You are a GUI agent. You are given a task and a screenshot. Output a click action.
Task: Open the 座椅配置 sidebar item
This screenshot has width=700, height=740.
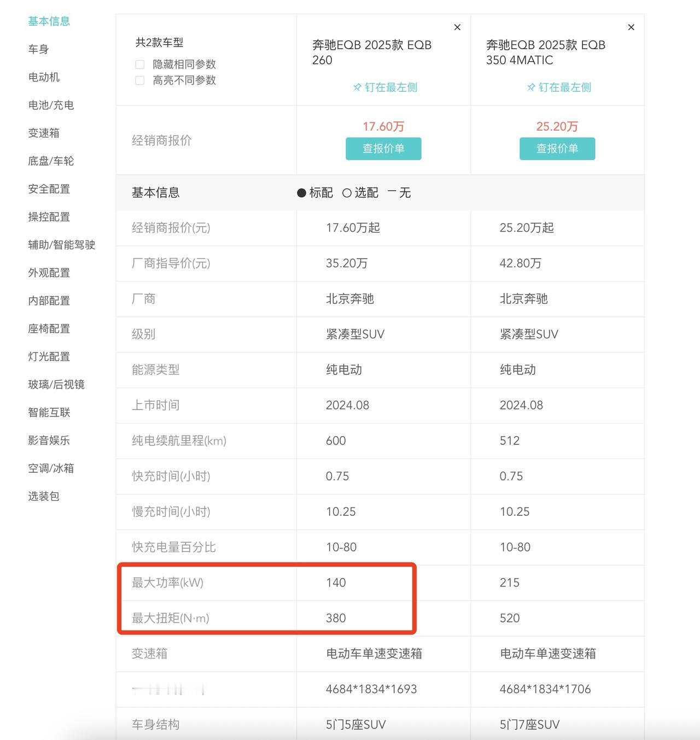pyautogui.click(x=49, y=328)
